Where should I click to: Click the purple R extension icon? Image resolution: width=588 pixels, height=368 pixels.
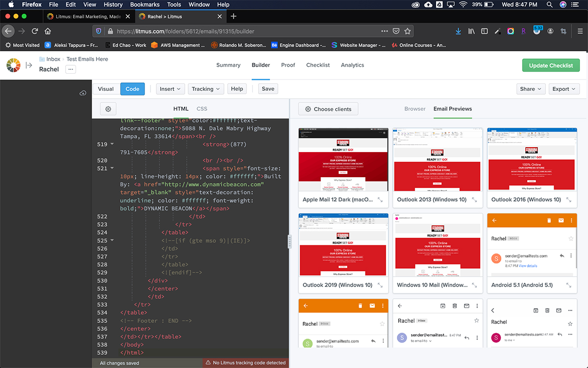click(x=523, y=31)
